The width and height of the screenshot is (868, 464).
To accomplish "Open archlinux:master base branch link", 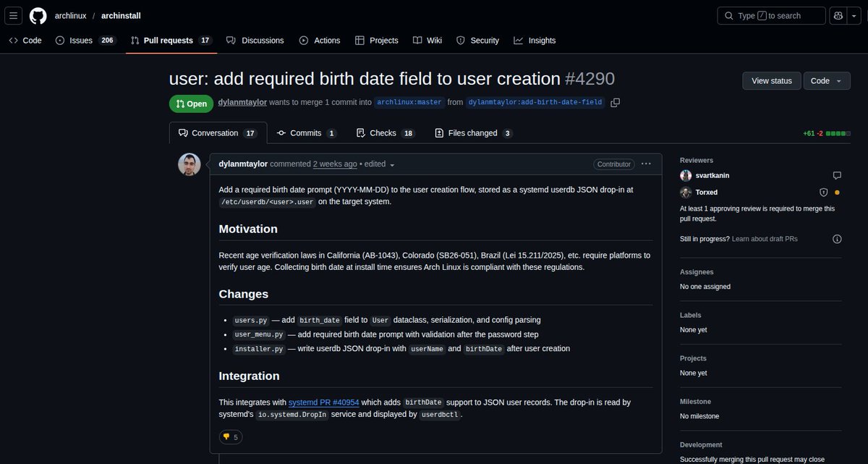I will [409, 103].
